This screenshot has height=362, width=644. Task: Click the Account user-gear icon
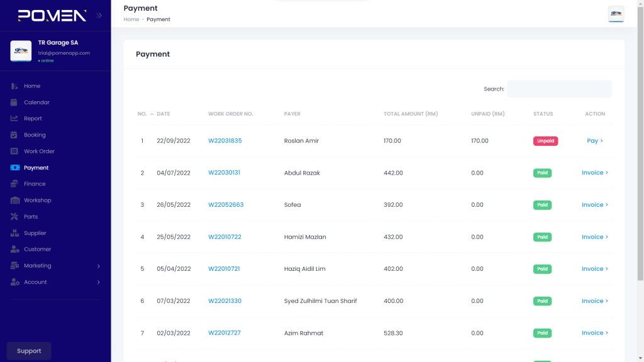click(x=15, y=282)
